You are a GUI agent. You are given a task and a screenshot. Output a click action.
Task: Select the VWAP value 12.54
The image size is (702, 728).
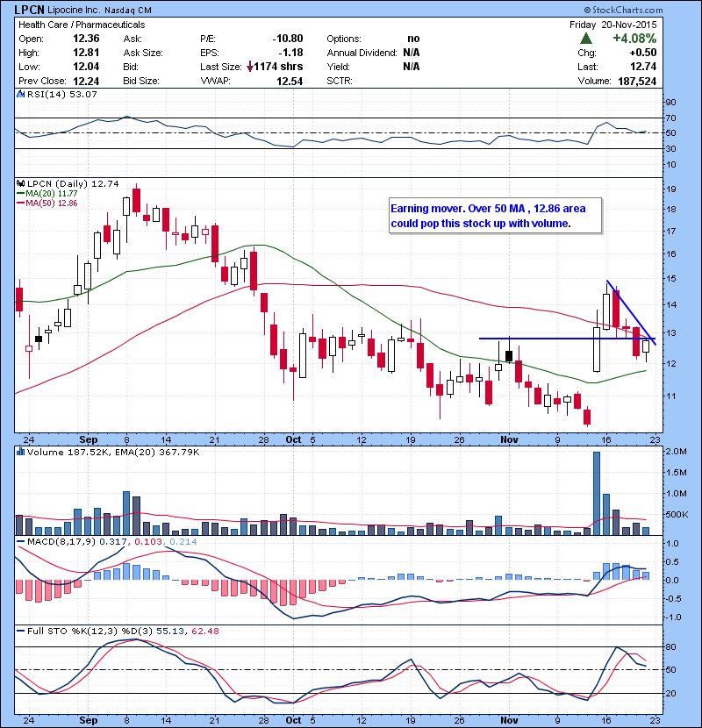290,81
